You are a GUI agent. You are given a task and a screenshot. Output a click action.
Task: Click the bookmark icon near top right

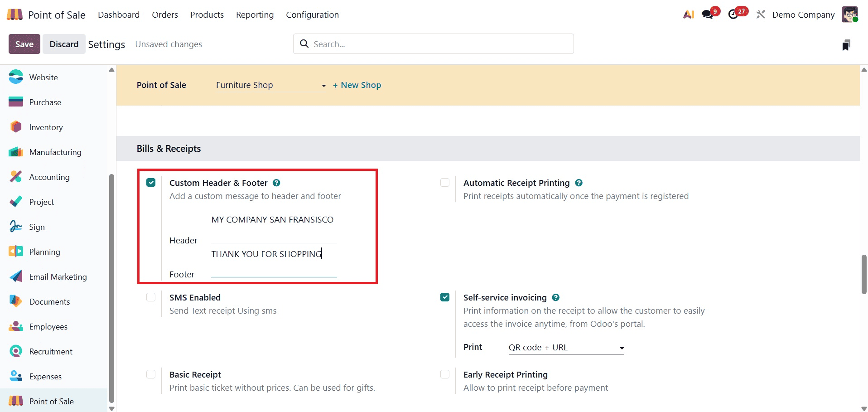click(x=846, y=44)
